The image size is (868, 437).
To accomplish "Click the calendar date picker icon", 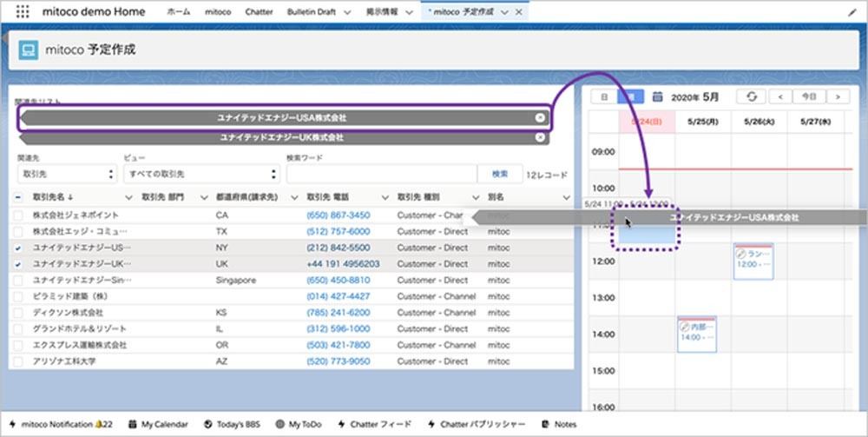I will (657, 97).
